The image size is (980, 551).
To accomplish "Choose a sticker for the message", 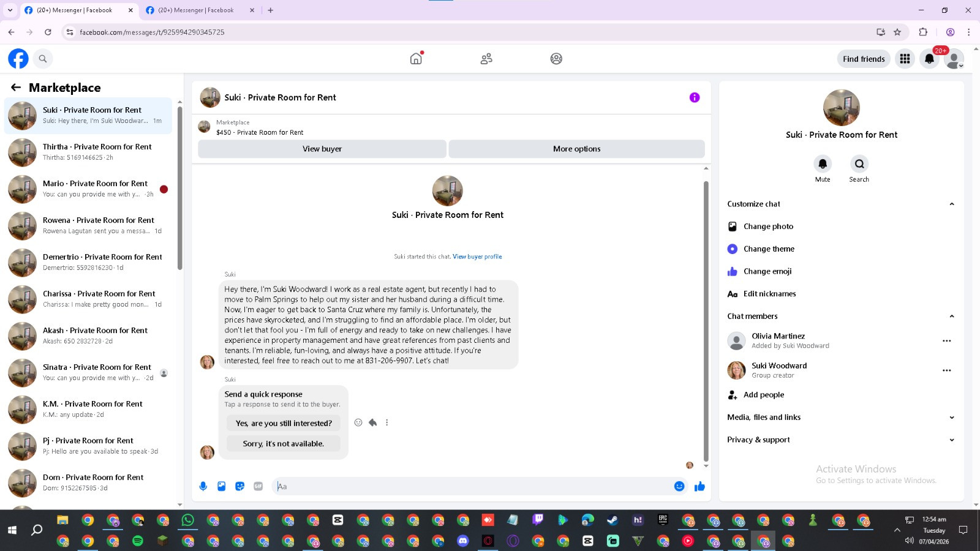I will tap(240, 486).
